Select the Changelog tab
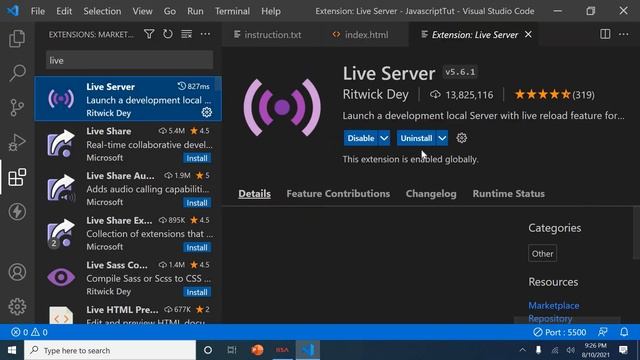Image resolution: width=640 pixels, height=360 pixels. (x=431, y=193)
